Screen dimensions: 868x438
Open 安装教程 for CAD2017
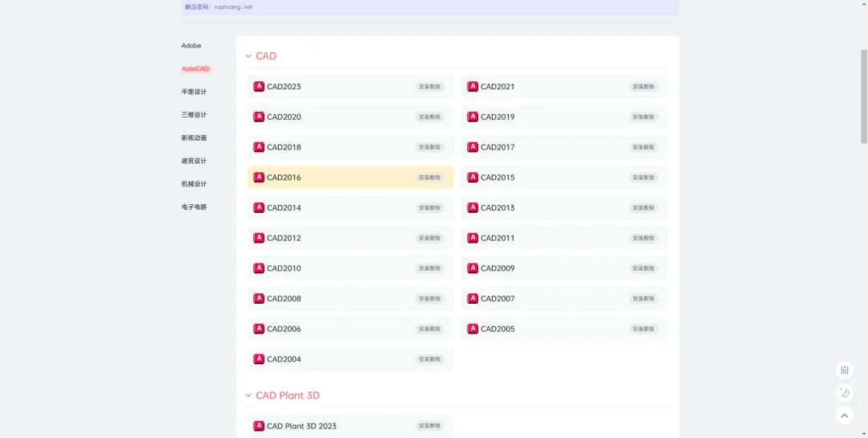coord(643,147)
